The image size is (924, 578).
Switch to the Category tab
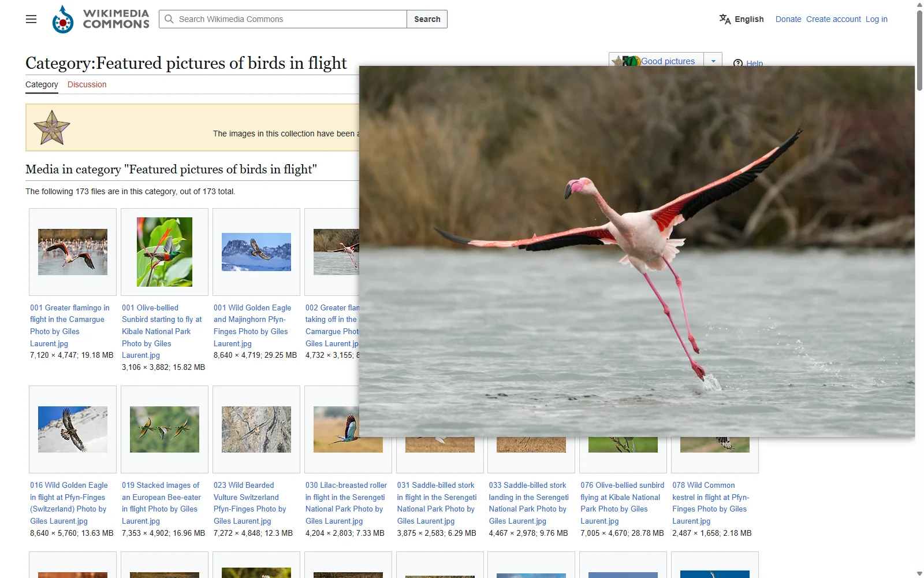(x=42, y=84)
